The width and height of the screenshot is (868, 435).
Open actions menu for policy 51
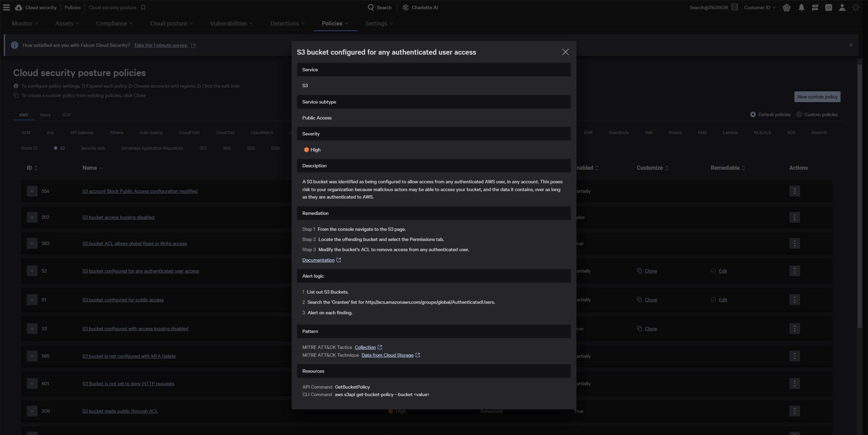tap(794, 300)
